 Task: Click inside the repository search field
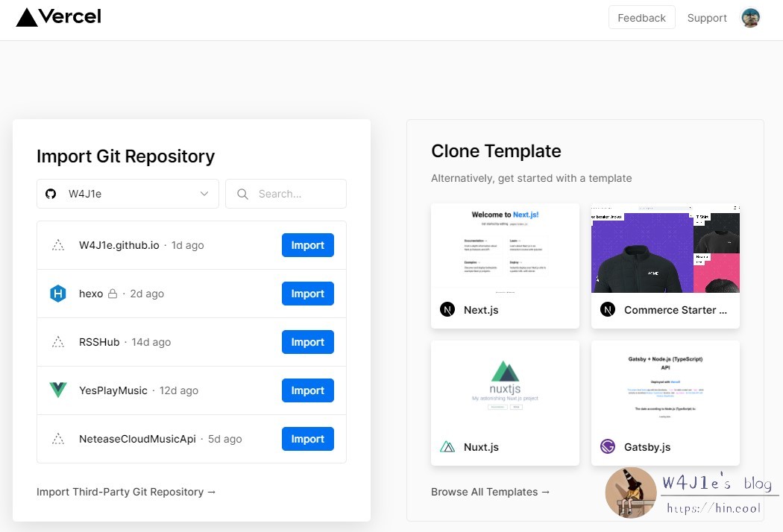click(291, 194)
